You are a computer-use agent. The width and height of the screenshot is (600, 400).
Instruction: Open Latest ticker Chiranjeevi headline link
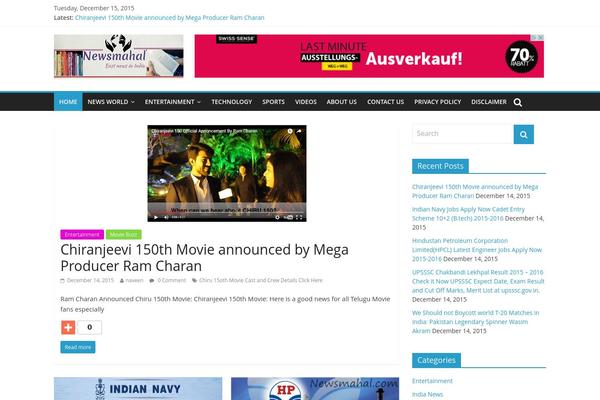[170, 18]
